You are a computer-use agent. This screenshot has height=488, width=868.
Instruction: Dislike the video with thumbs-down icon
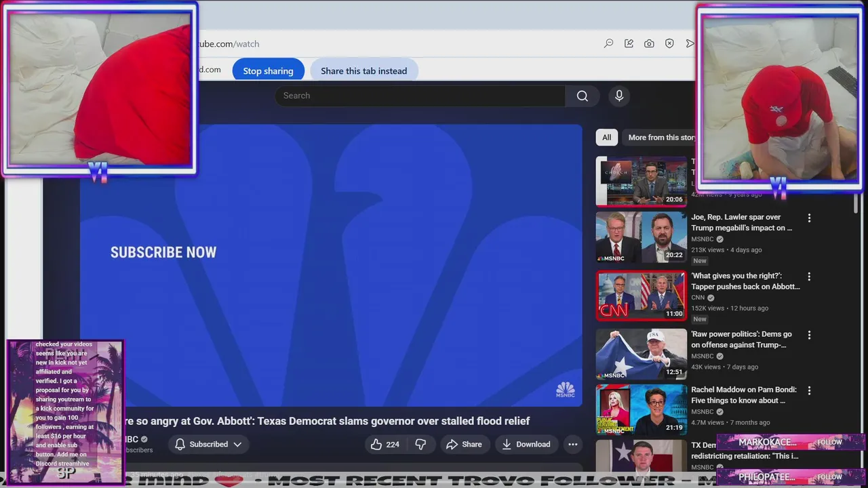420,445
